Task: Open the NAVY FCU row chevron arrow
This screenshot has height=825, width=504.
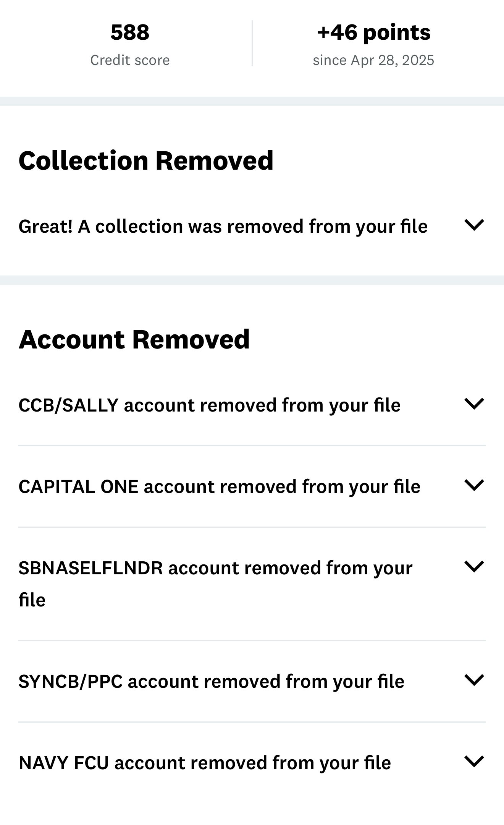Action: pyautogui.click(x=474, y=762)
